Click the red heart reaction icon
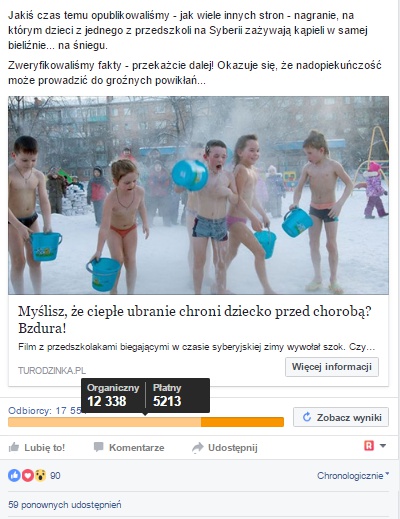Viewport: 400px width, 519px height. point(28,475)
